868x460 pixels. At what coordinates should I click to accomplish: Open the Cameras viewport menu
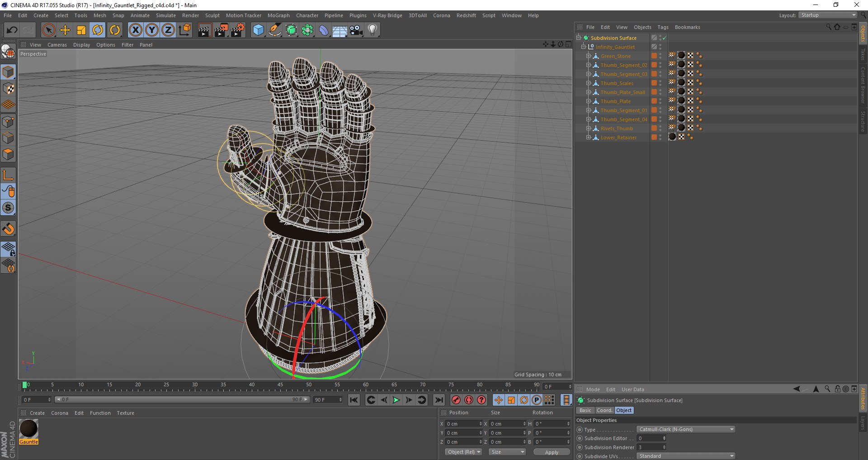point(57,45)
